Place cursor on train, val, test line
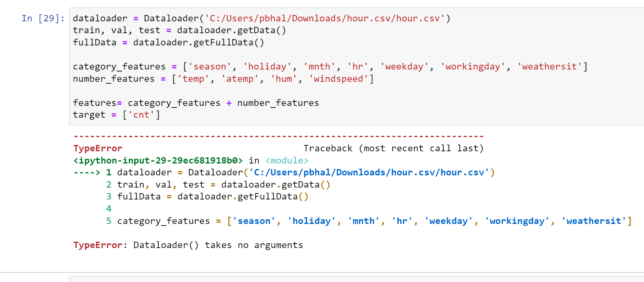This screenshot has height=282, width=644. [179, 30]
